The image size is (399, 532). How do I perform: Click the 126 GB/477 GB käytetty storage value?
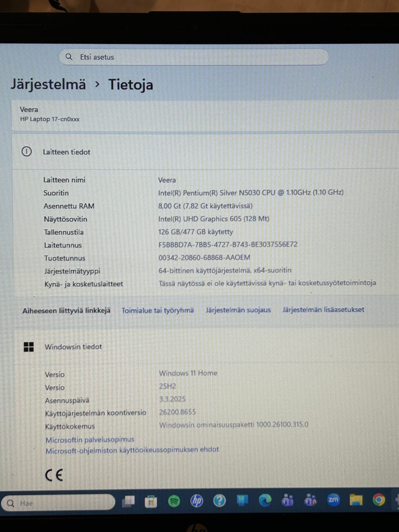pos(195,232)
